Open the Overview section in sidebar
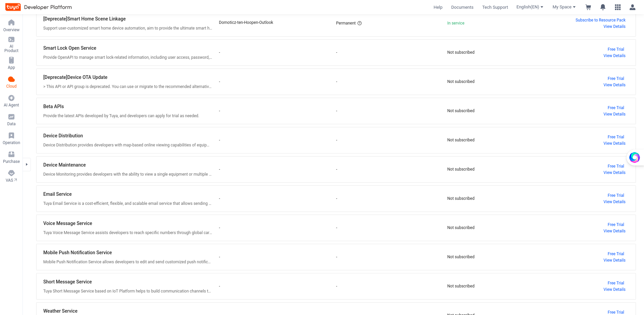This screenshot has width=644, height=315. click(x=11, y=26)
